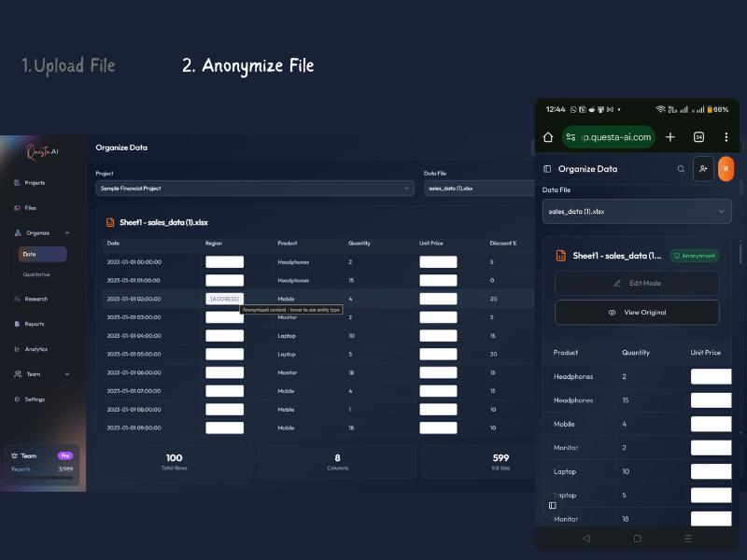Click the search icon beside Organize Data
The image size is (747, 560).
(681, 169)
